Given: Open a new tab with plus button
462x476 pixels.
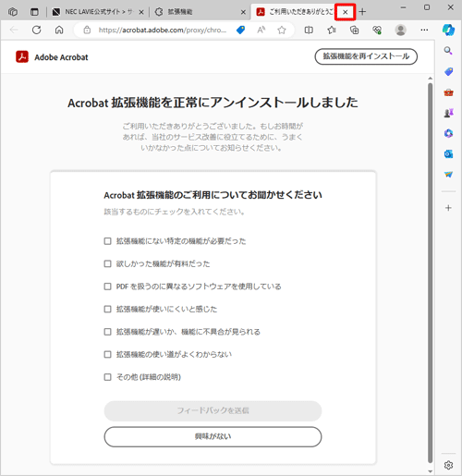Looking at the screenshot, I should pyautogui.click(x=362, y=12).
